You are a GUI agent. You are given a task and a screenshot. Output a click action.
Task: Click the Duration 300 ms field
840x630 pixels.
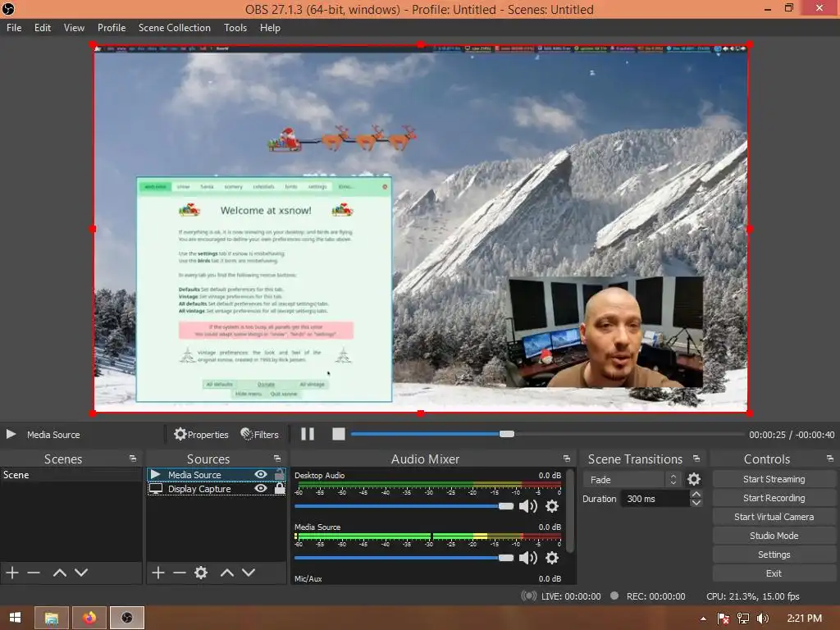(x=655, y=499)
